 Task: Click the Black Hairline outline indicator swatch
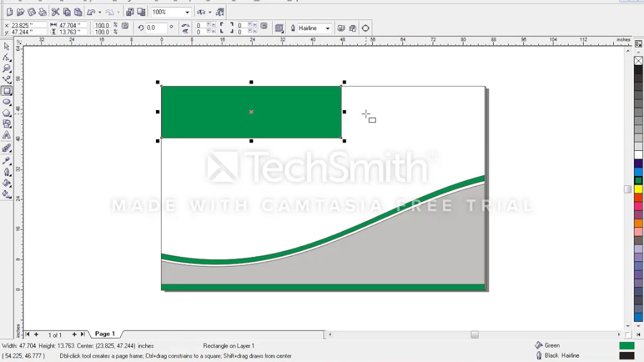(626, 355)
